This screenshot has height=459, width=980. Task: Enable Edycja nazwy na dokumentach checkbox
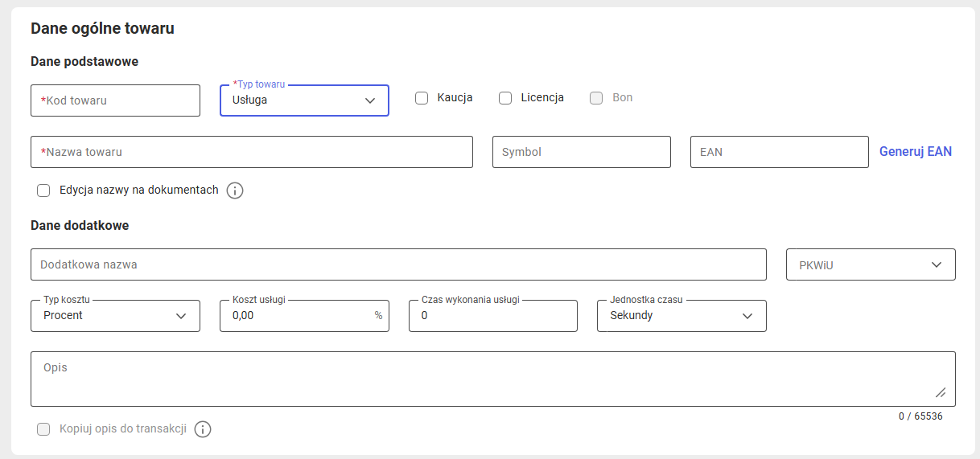coord(43,191)
